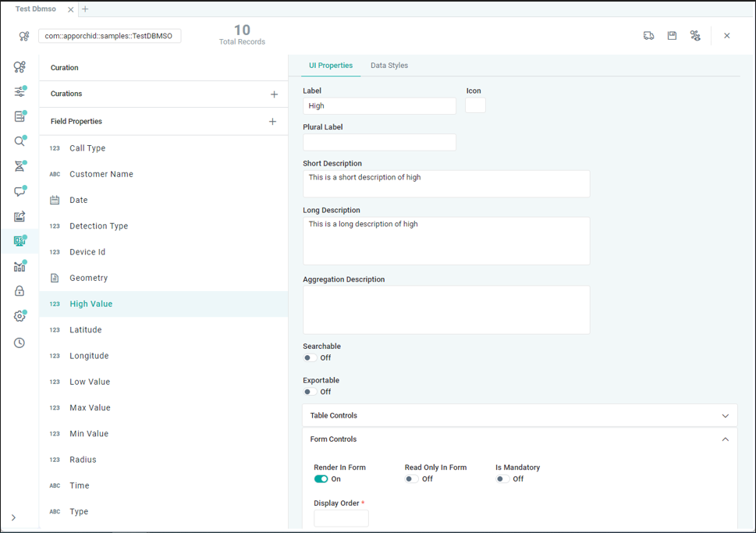Viewport: 756px width, 533px height.
Task: Open the padlock security icon in sidebar
Action: tap(20, 291)
